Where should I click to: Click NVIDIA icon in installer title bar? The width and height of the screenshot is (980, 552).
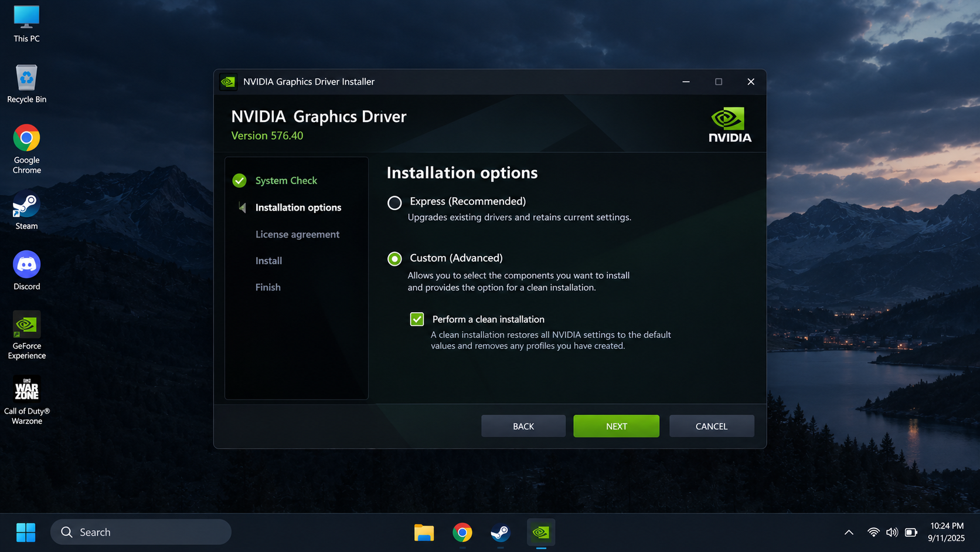pos(228,82)
